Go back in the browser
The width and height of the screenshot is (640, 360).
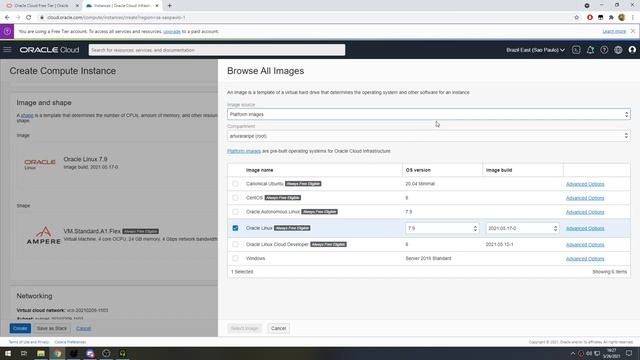pyautogui.click(x=7, y=18)
